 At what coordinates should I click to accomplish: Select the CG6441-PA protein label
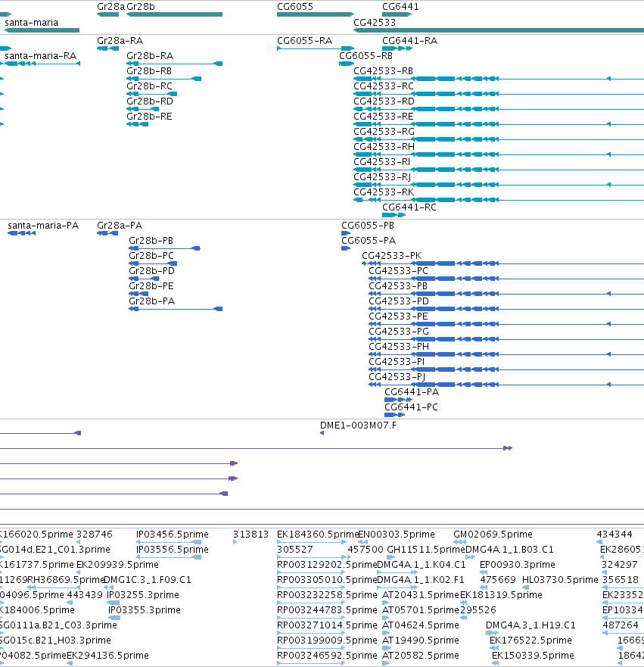pyautogui.click(x=412, y=392)
